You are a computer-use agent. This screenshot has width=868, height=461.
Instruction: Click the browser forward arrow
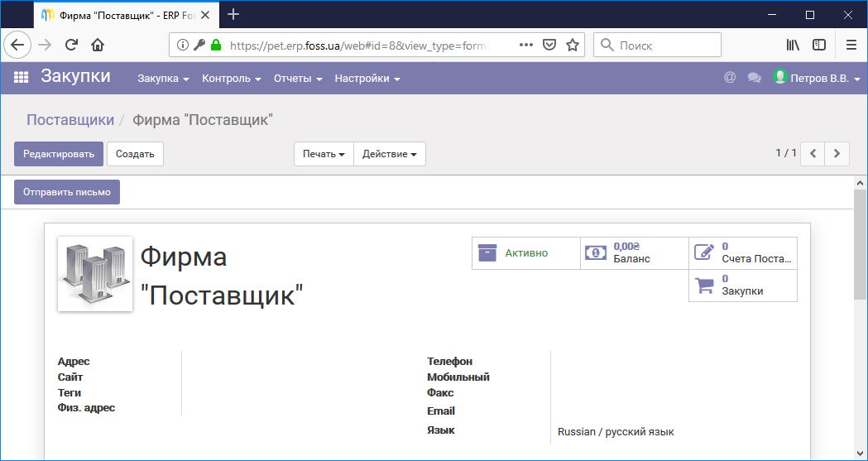pos(45,46)
